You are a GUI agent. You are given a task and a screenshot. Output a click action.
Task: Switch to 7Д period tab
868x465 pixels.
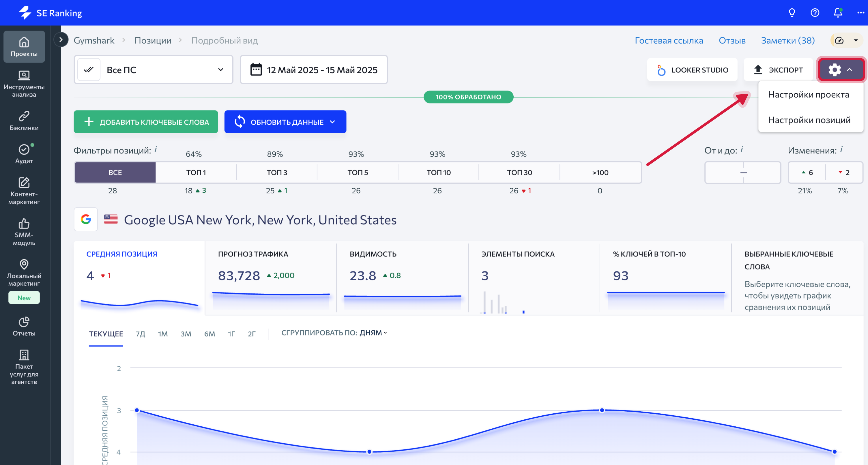tap(141, 334)
